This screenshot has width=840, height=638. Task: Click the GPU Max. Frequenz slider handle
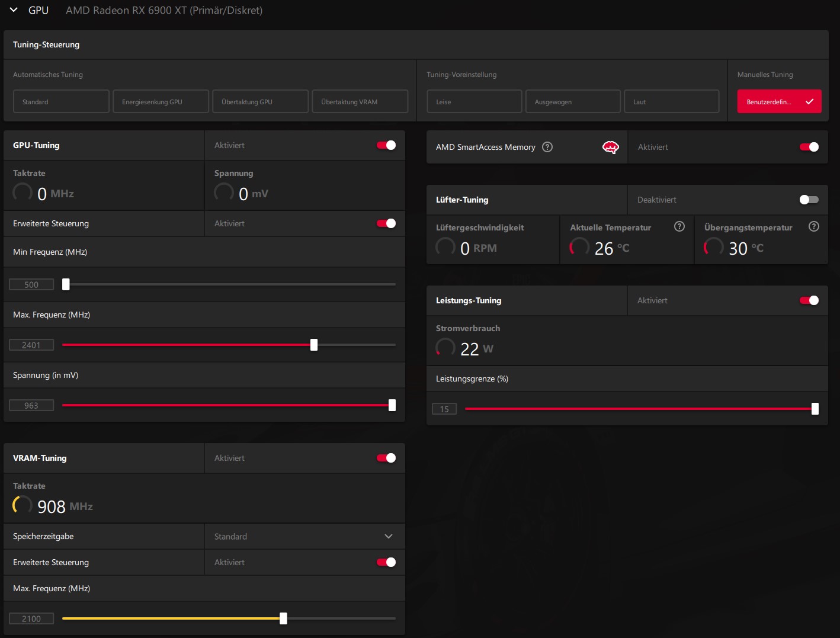[314, 345]
